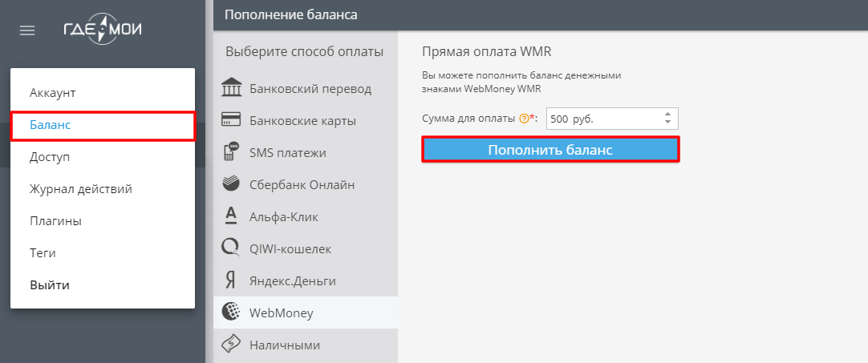868x363 pixels.
Task: Increase the payment amount with up arrow
Action: pyautogui.click(x=667, y=115)
